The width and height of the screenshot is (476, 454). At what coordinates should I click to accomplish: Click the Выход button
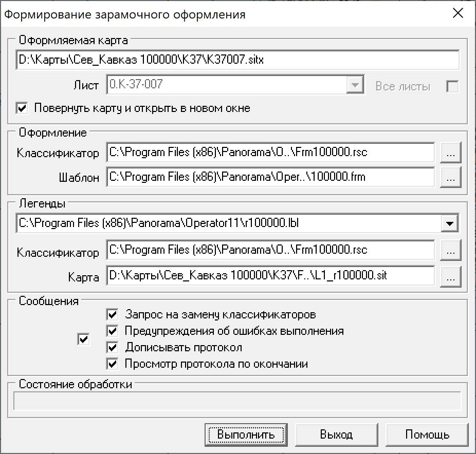click(x=336, y=435)
